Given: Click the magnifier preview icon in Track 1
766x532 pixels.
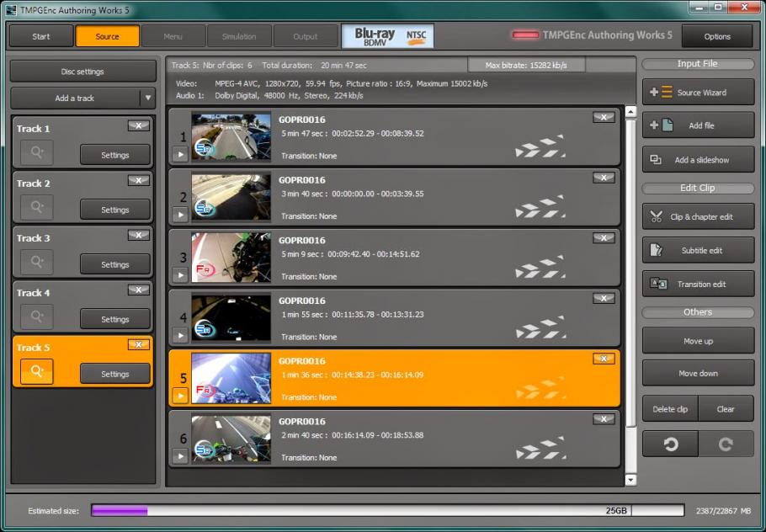Looking at the screenshot, I should point(37,154).
